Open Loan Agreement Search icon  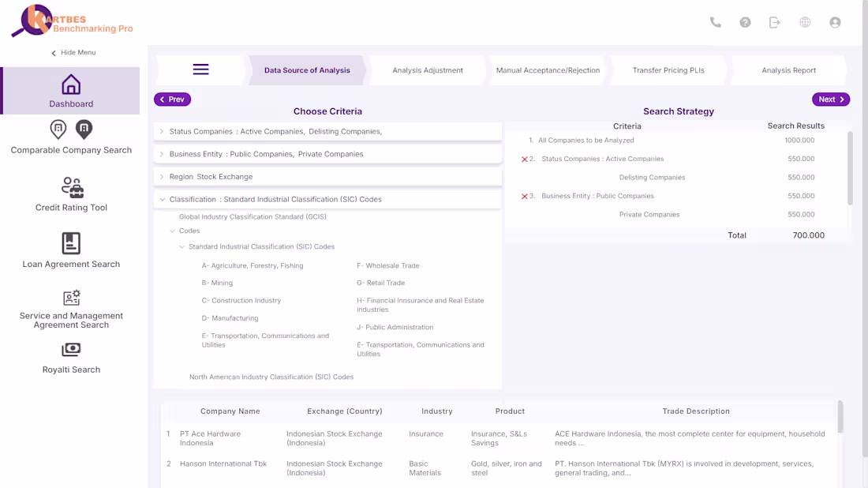click(x=71, y=243)
